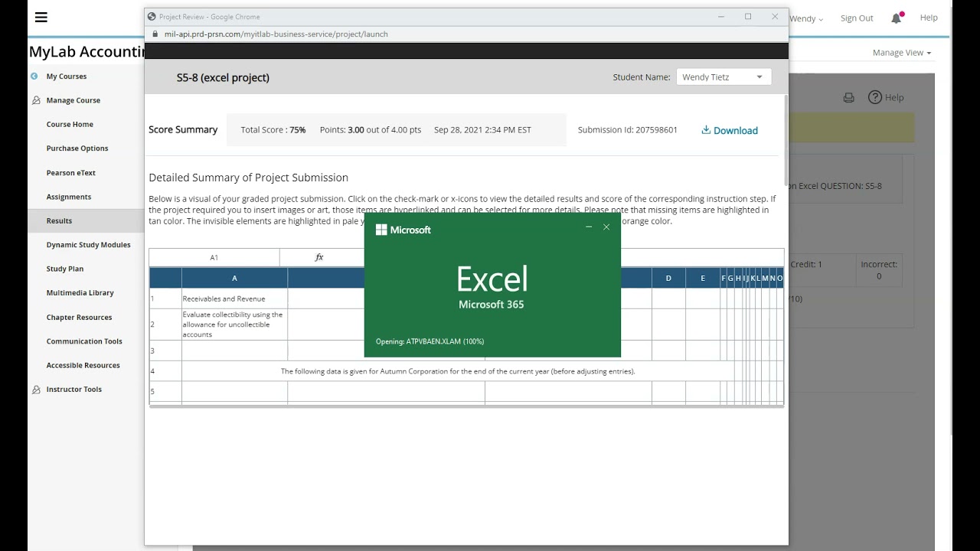This screenshot has height=551, width=980.
Task: Open Communication Tools
Action: click(84, 341)
